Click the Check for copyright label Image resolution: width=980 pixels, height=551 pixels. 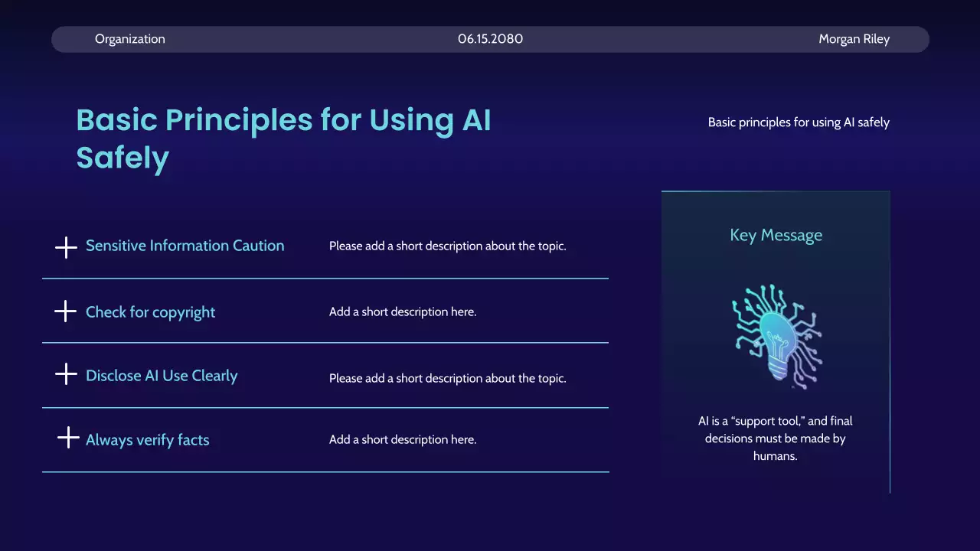150,312
